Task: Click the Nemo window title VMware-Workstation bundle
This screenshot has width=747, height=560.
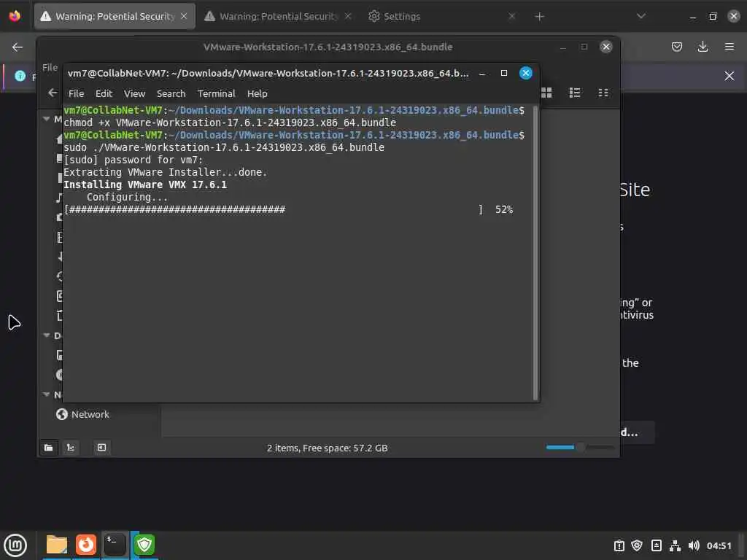Action: [328, 47]
